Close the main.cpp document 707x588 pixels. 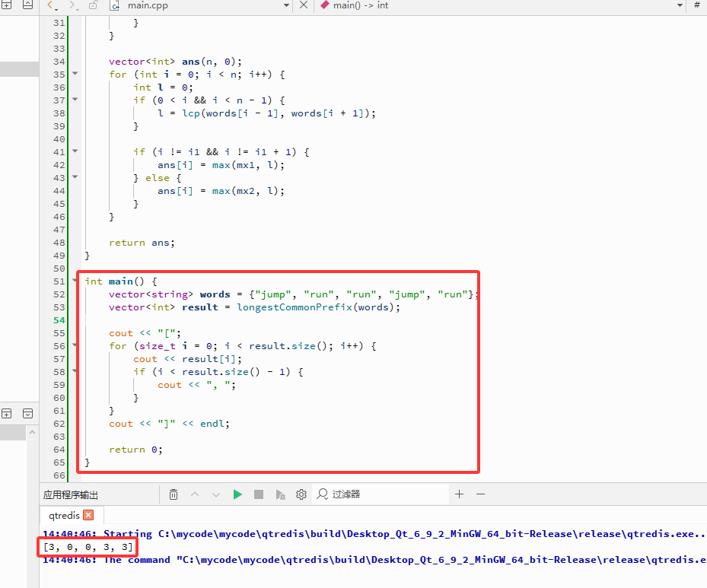point(304,5)
